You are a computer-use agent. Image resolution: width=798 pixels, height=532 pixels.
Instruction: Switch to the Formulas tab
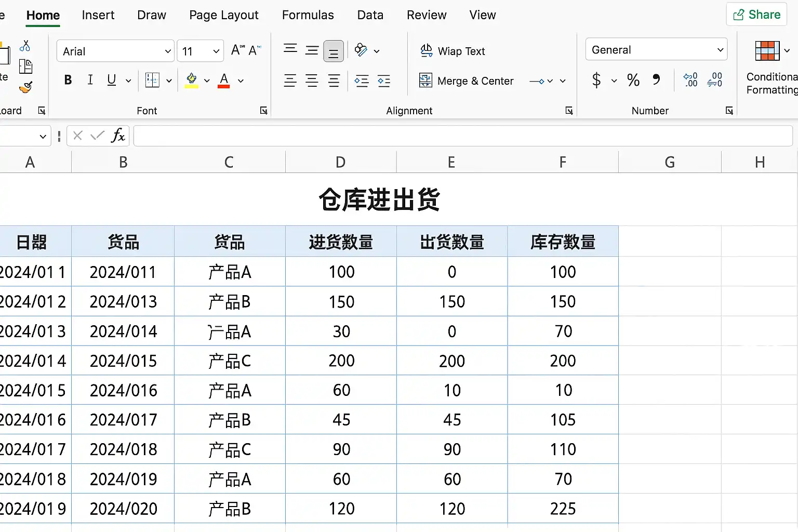[308, 15]
